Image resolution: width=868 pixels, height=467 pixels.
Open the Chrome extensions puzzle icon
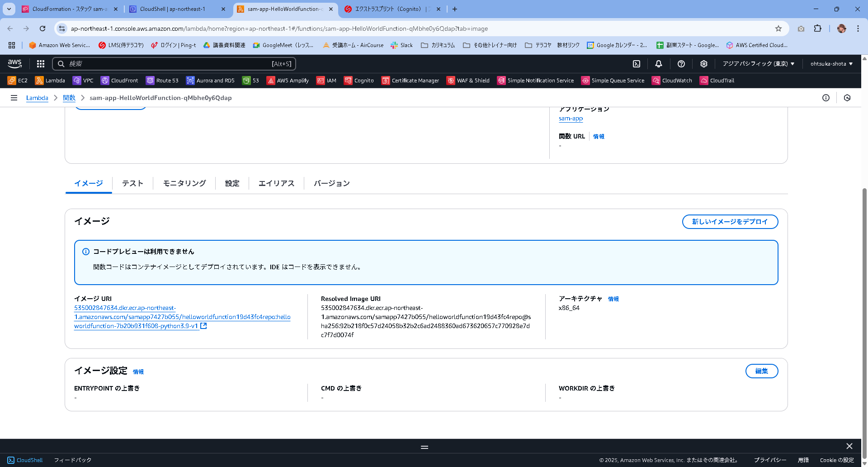(x=817, y=29)
